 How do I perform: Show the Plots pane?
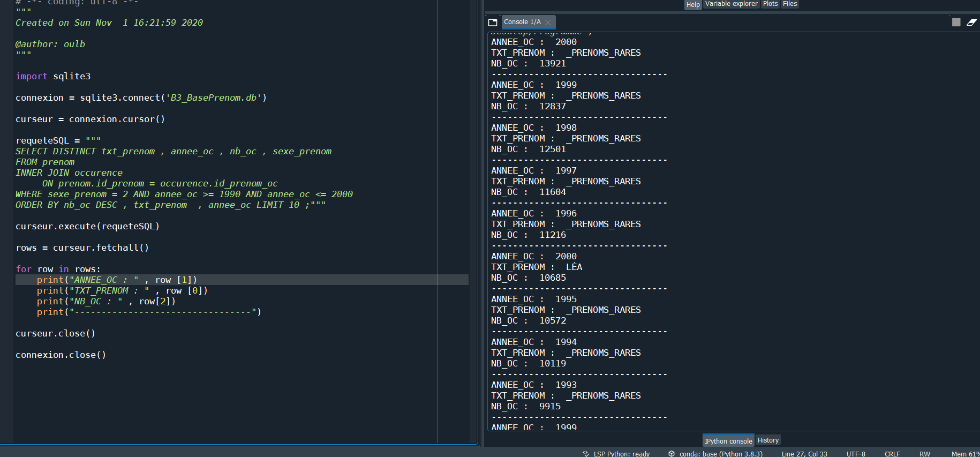click(x=770, y=4)
